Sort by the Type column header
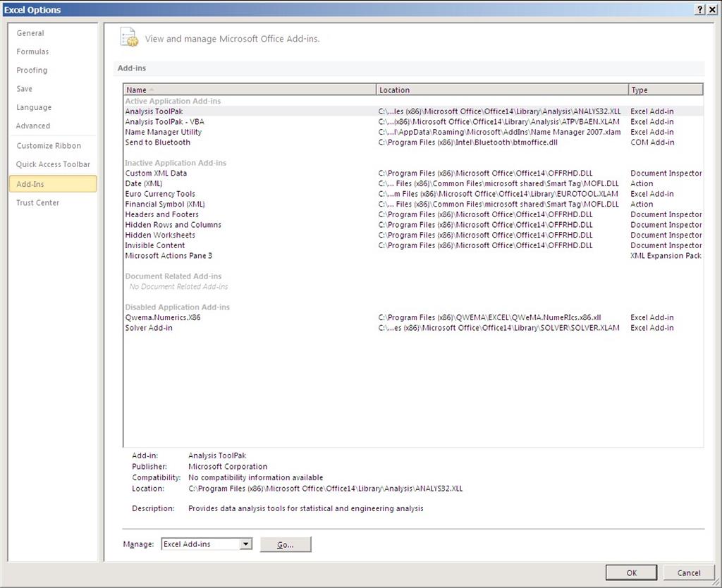Viewport: 722px width, 588px height. (666, 90)
